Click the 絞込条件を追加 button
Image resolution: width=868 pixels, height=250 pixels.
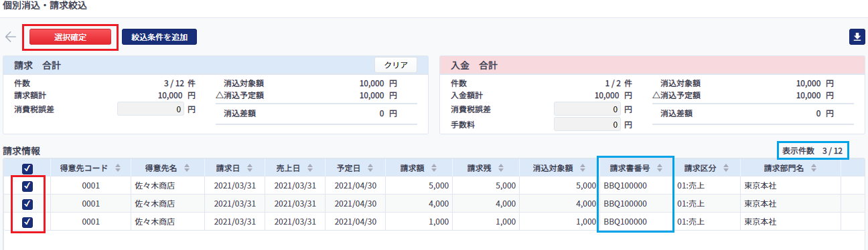pos(159,37)
